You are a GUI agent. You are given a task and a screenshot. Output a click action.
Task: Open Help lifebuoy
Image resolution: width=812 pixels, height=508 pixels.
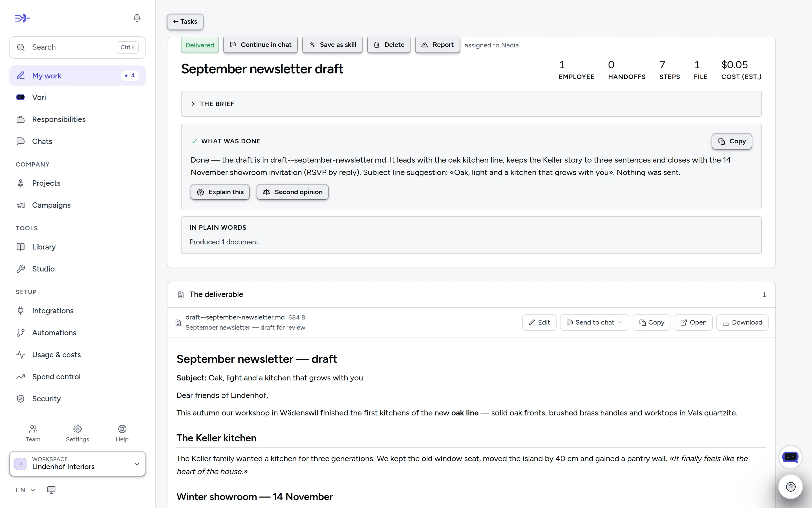point(122,433)
